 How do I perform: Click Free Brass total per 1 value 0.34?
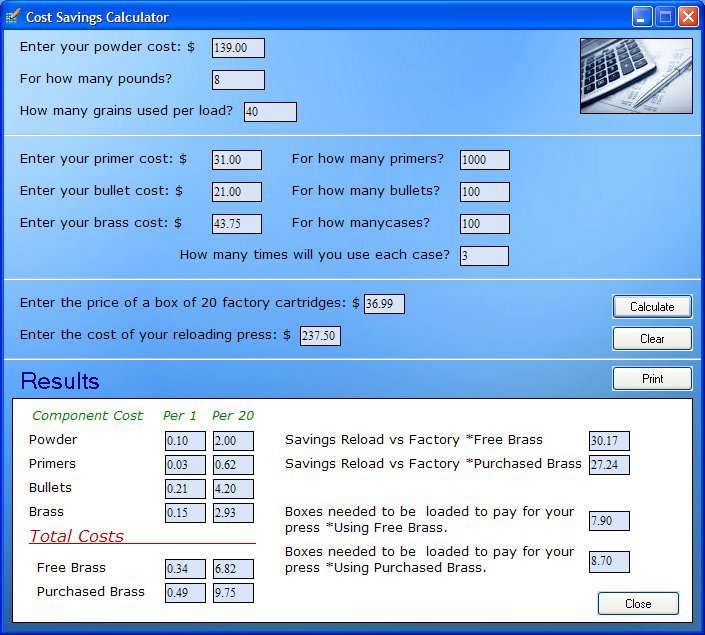pyautogui.click(x=185, y=569)
